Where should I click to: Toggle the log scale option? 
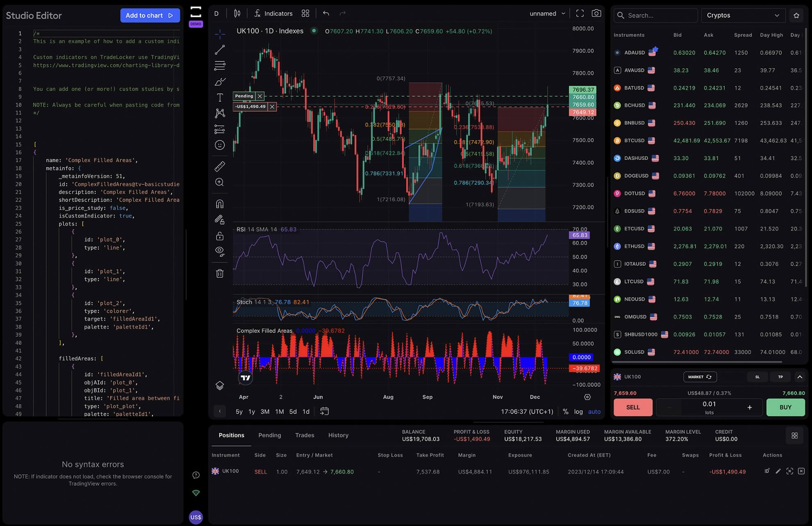click(578, 411)
